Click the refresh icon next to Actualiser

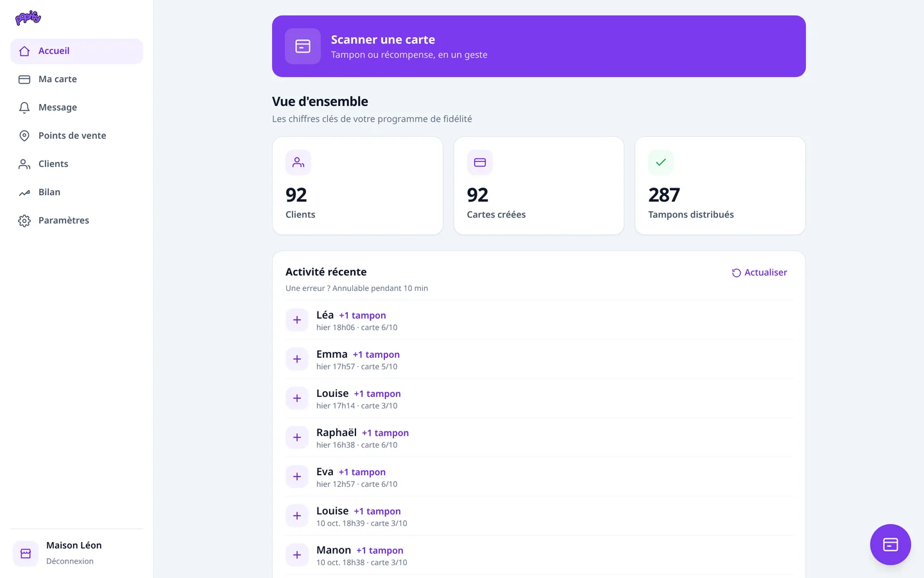coord(737,273)
